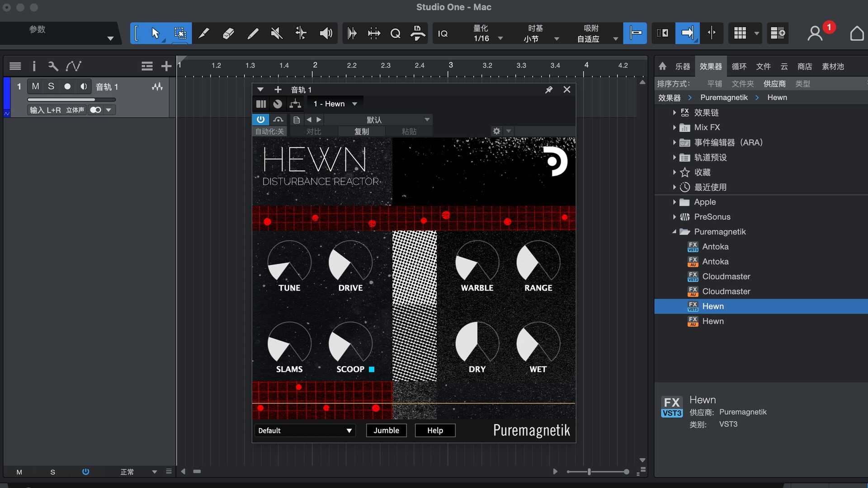Show automation curve icon
Screen dimensions: 868x488
tap(73, 66)
